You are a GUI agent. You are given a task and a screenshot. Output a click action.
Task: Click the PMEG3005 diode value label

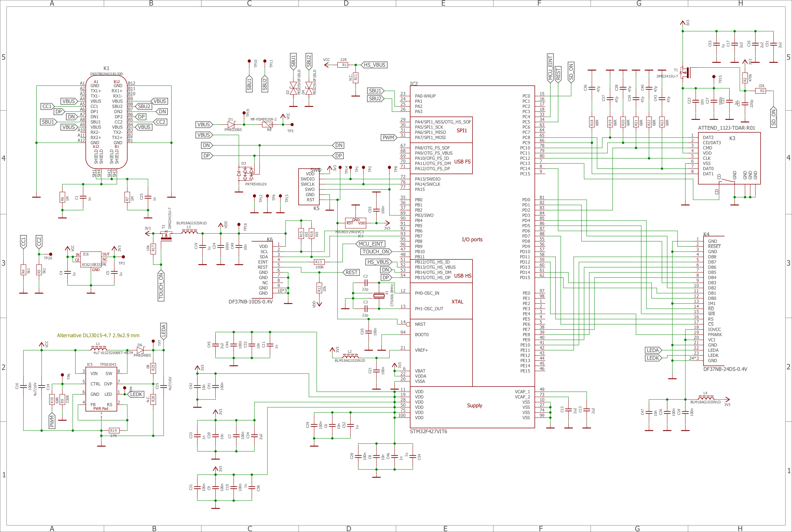point(233,130)
